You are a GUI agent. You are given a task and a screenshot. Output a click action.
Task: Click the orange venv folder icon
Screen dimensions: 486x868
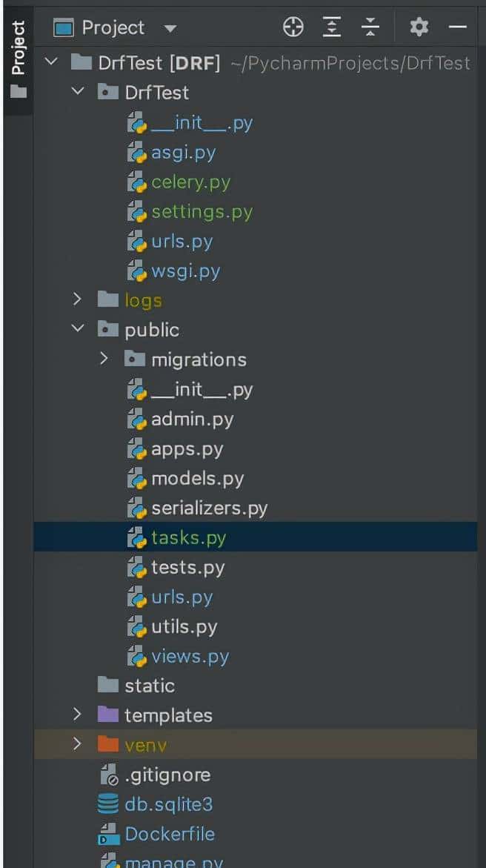click(x=108, y=745)
